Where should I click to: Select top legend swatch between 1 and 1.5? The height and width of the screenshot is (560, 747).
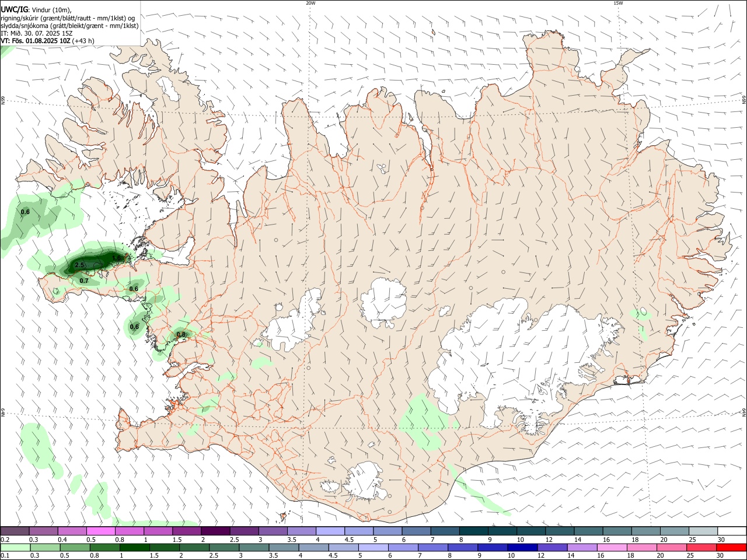click(x=158, y=531)
